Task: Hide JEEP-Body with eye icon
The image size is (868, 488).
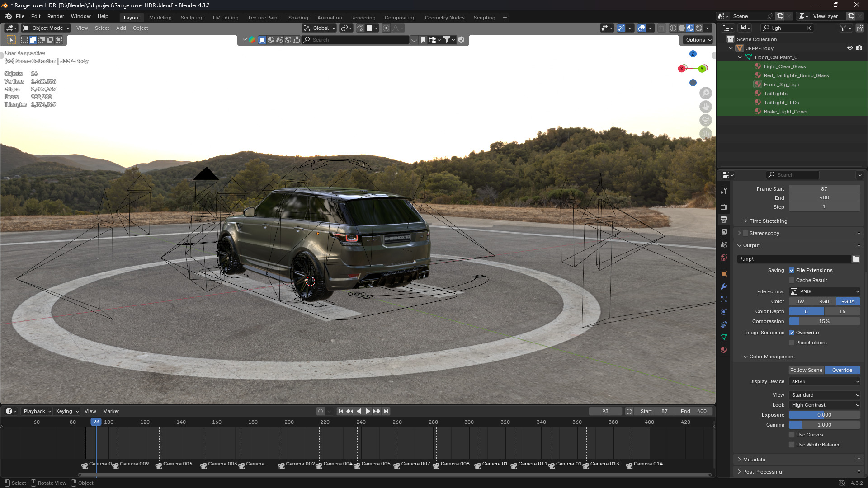Action: click(x=850, y=48)
